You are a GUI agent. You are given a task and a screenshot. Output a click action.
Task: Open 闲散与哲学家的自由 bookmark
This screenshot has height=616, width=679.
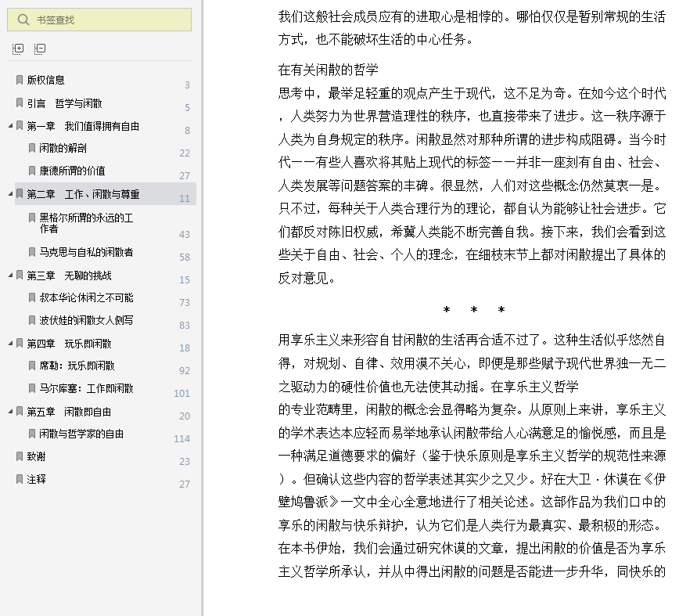tap(81, 434)
